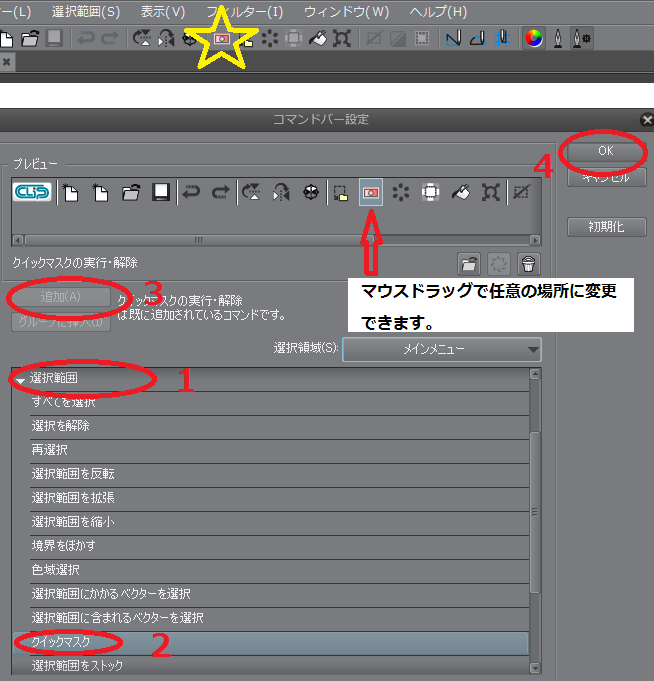Click the preview scrollbar's right arrow
654x681 pixels.
coord(535,240)
